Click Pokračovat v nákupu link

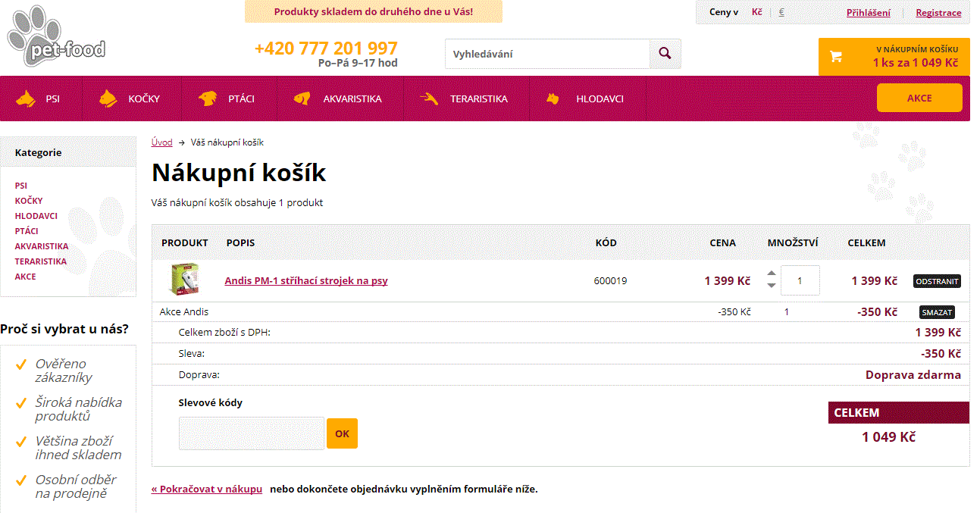[x=207, y=489]
